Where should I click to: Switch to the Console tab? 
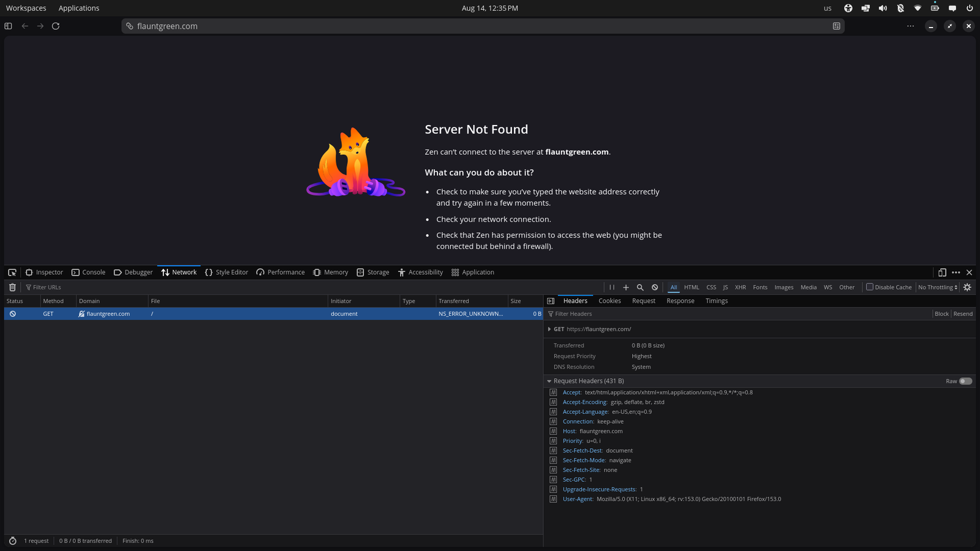coord(88,272)
